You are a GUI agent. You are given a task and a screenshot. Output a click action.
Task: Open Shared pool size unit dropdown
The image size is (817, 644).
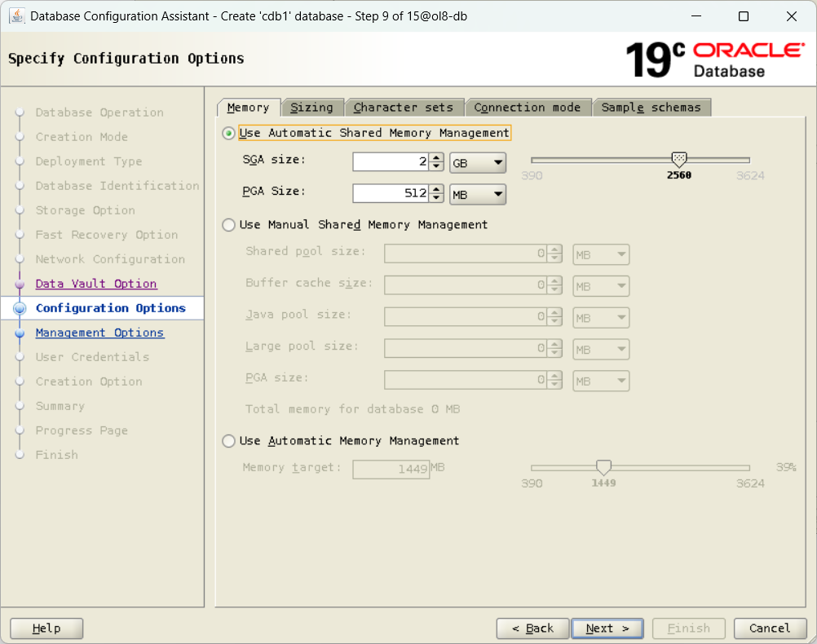601,255
